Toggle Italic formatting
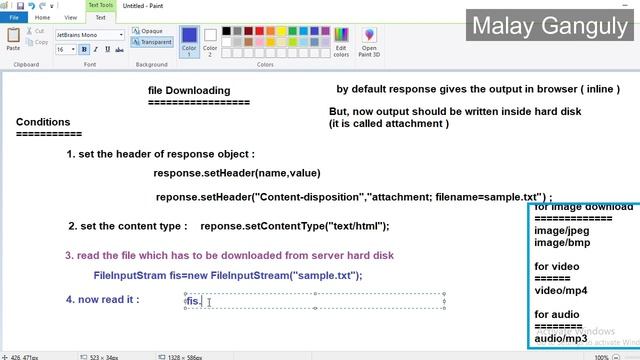 tap(96, 49)
